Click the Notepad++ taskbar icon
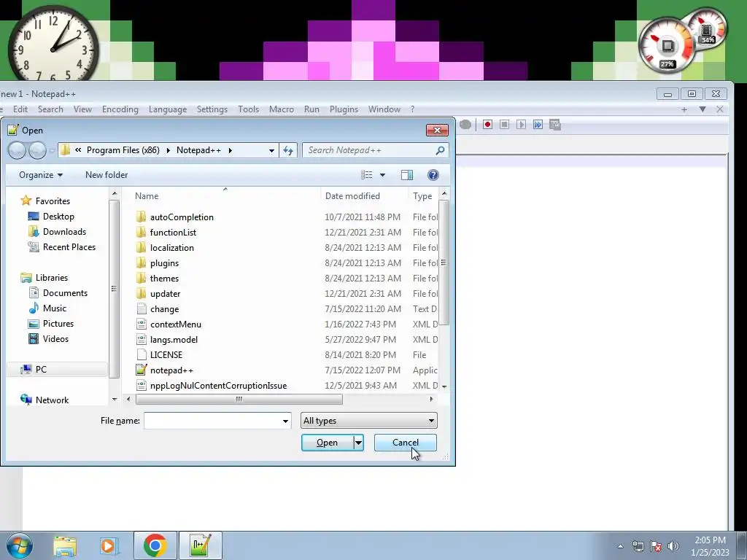Viewport: 747px width, 560px height. pos(200,545)
